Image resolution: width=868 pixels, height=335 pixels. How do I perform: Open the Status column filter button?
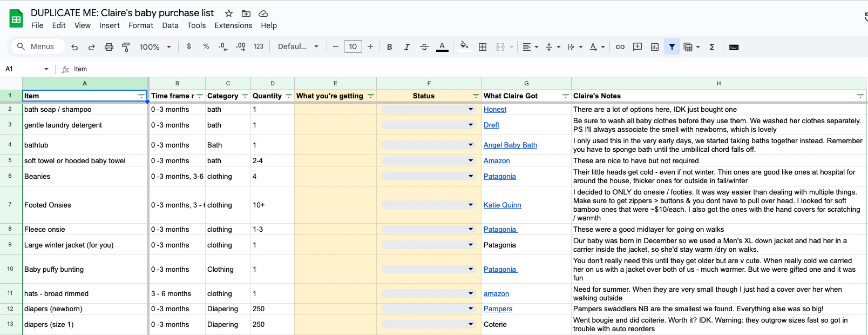(476, 96)
